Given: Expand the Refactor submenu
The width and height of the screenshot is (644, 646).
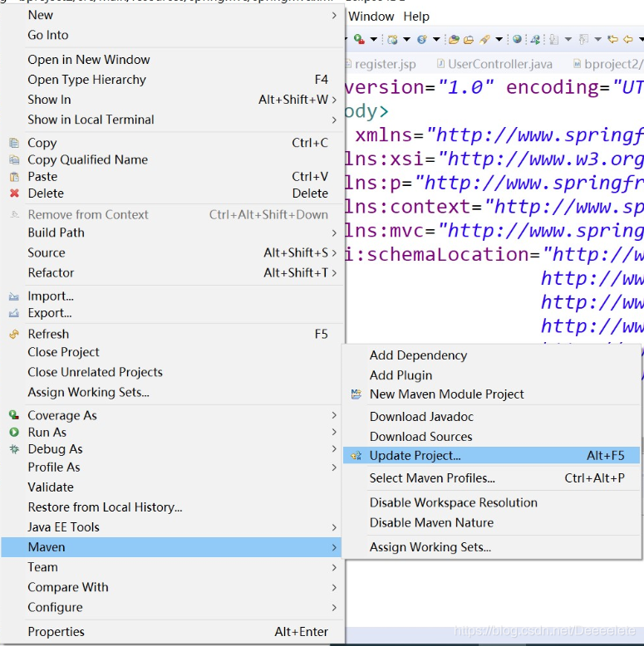Looking at the screenshot, I should point(171,272).
